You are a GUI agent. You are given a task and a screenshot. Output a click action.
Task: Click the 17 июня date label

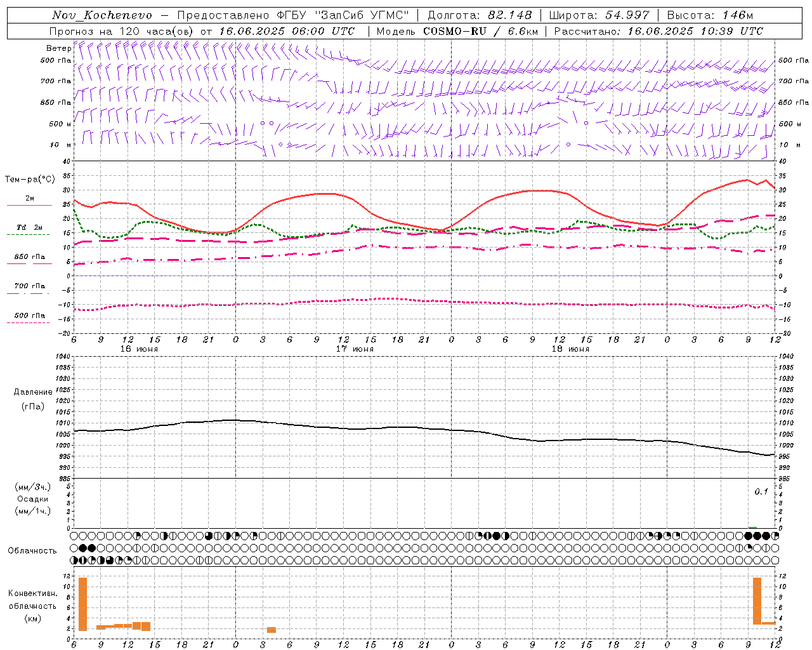(x=355, y=349)
